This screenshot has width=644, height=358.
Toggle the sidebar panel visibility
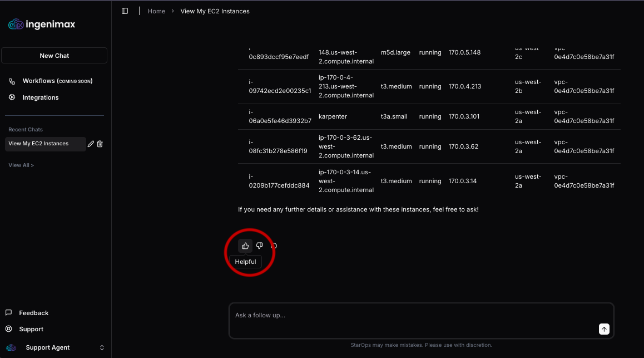point(125,11)
